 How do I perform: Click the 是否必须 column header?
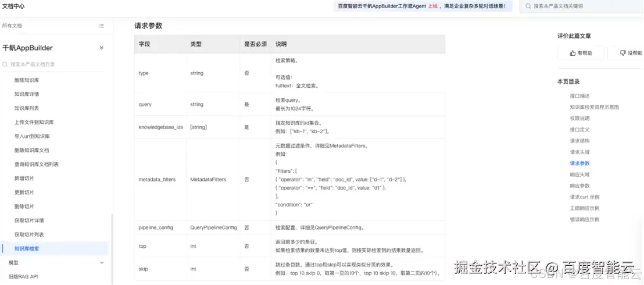point(256,44)
